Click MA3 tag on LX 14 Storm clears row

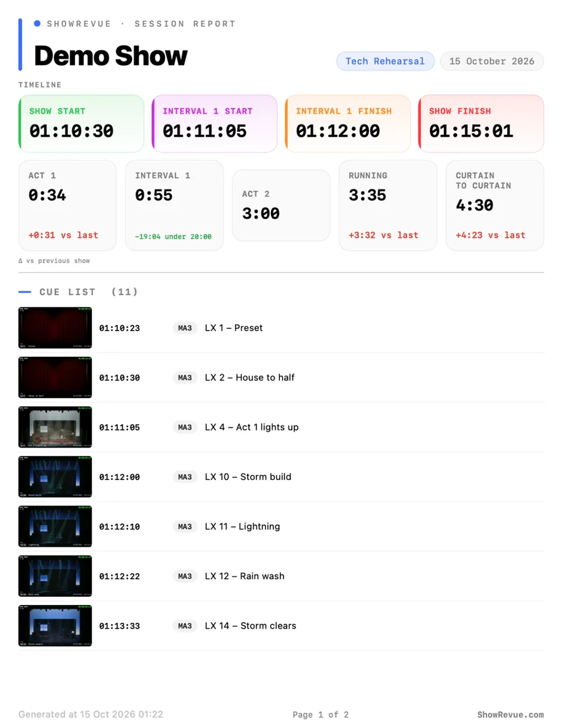point(185,626)
